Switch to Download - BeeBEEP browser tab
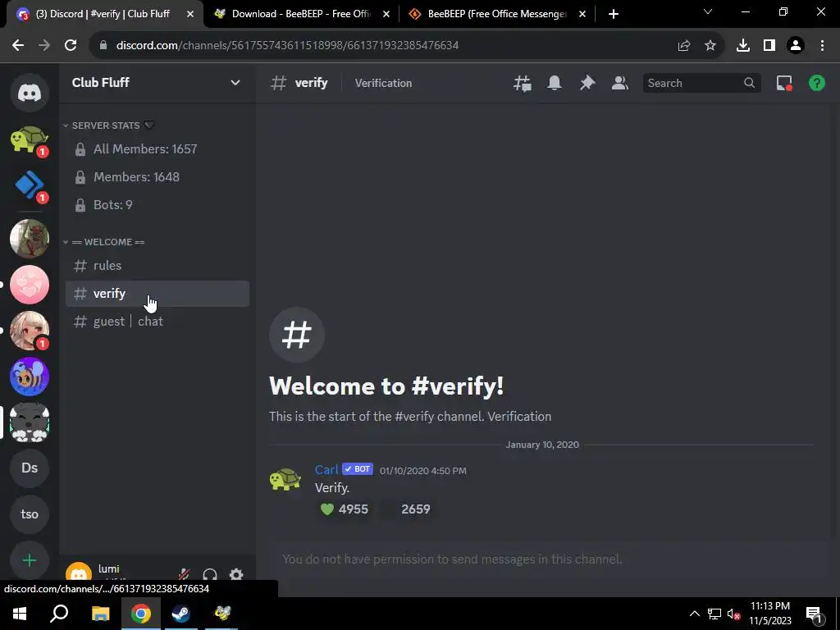The image size is (840, 630). (301, 14)
